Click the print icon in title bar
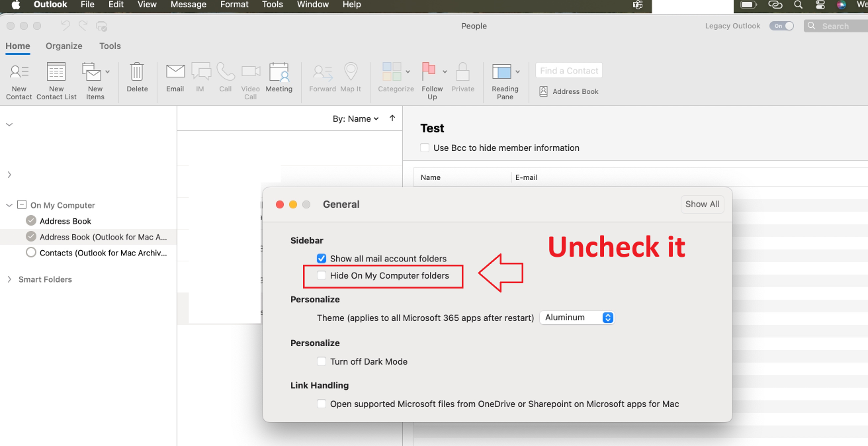The image size is (868, 446). (101, 26)
